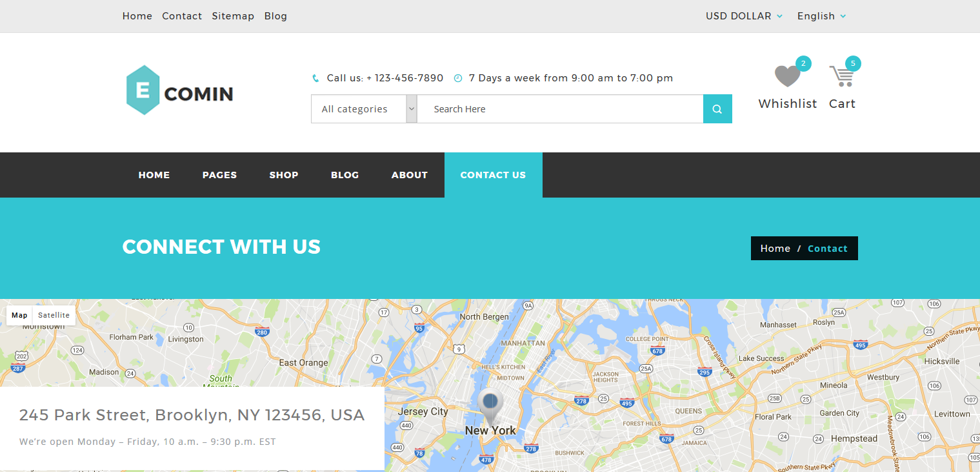The height and width of the screenshot is (472, 980).
Task: Expand the USD DOLLAR currency dropdown
Action: (x=744, y=16)
